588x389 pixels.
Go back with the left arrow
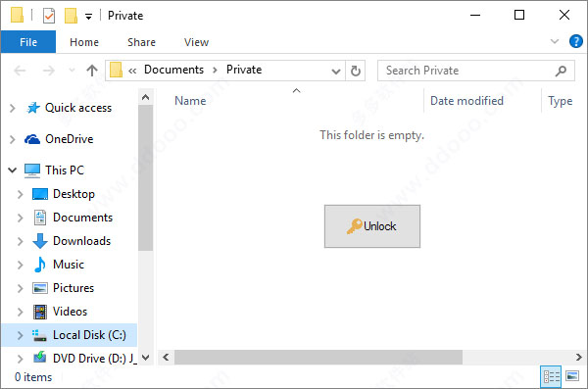click(x=20, y=71)
